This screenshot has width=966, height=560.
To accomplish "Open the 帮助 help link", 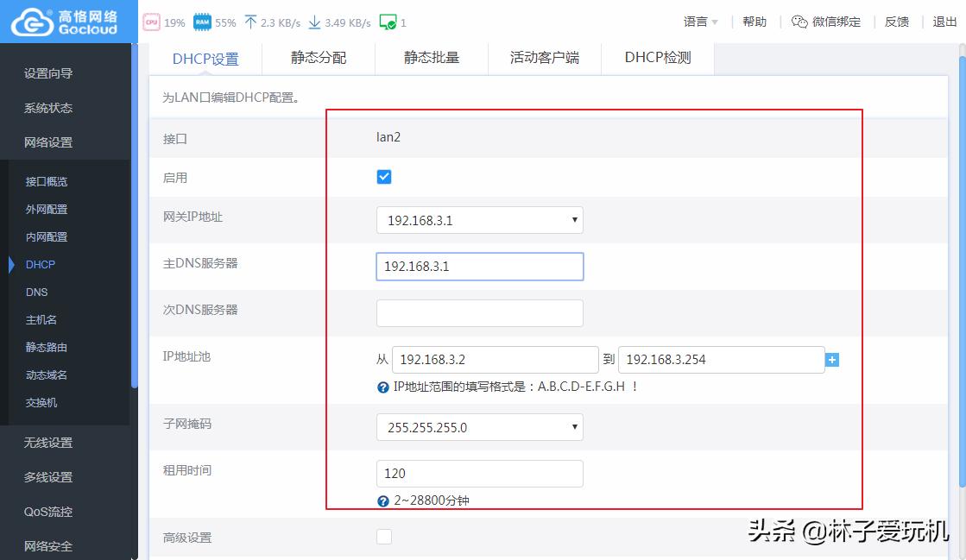I will (x=753, y=22).
